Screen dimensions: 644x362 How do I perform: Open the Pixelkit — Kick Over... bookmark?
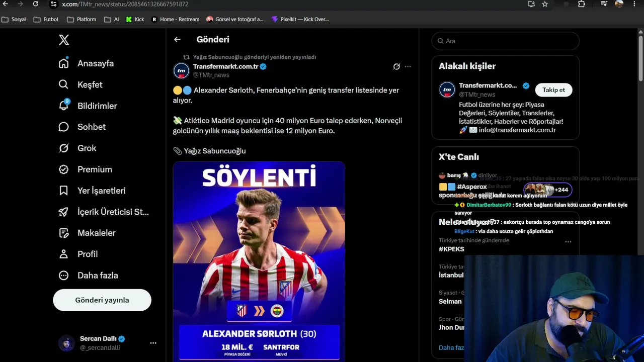pyautogui.click(x=300, y=19)
